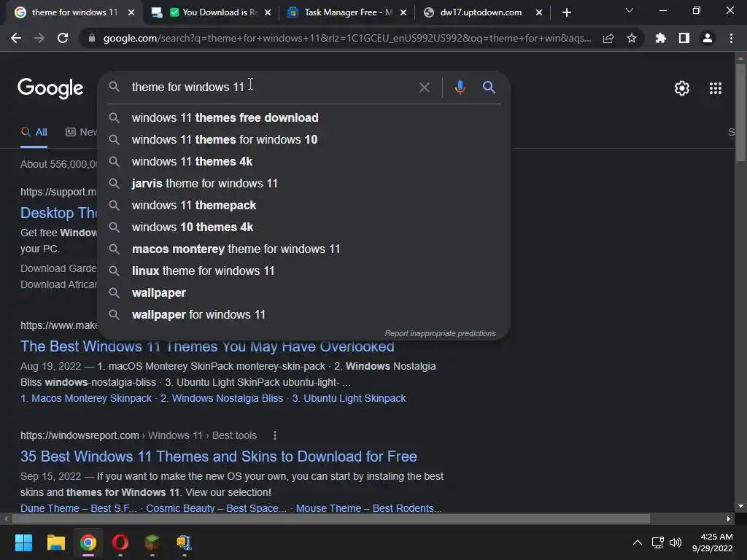This screenshot has width=747, height=560.
Task: Pick suggestion 'jarvis theme for windows 11'
Action: click(x=304, y=183)
